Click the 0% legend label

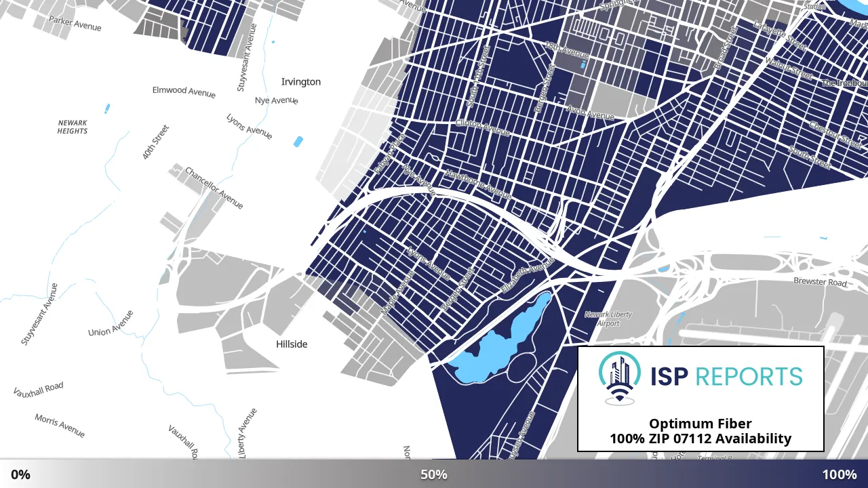pyautogui.click(x=21, y=474)
